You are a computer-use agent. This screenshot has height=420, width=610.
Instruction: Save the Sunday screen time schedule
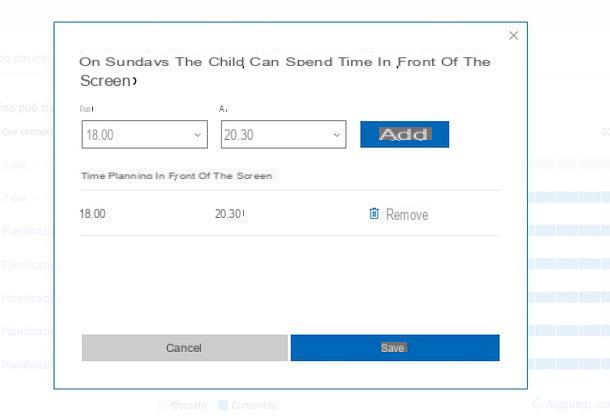tap(395, 348)
